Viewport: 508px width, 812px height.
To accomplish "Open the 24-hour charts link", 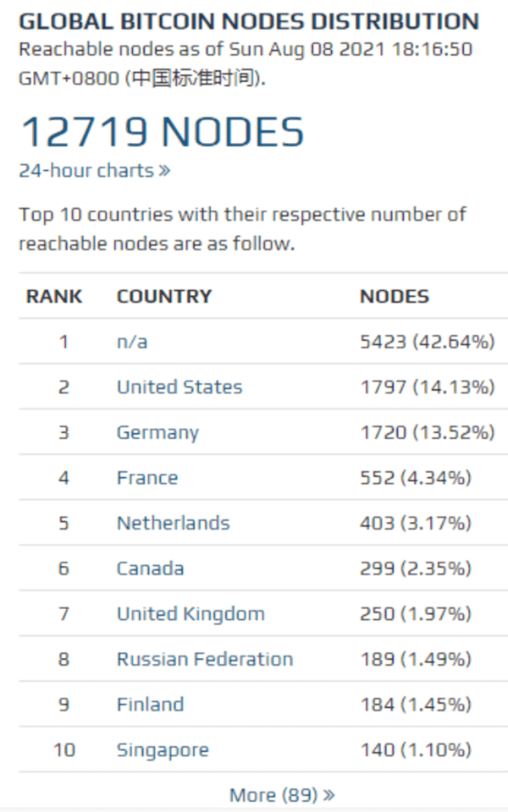I will coord(94,170).
